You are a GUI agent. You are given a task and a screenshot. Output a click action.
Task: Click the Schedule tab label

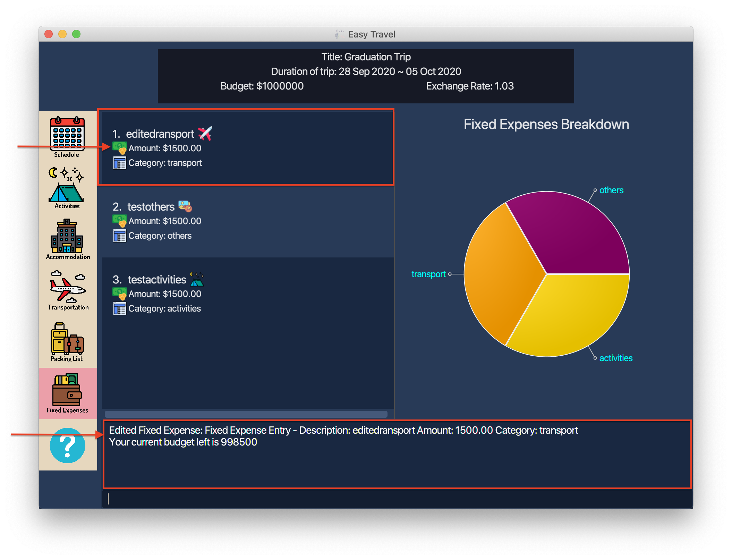(x=67, y=153)
